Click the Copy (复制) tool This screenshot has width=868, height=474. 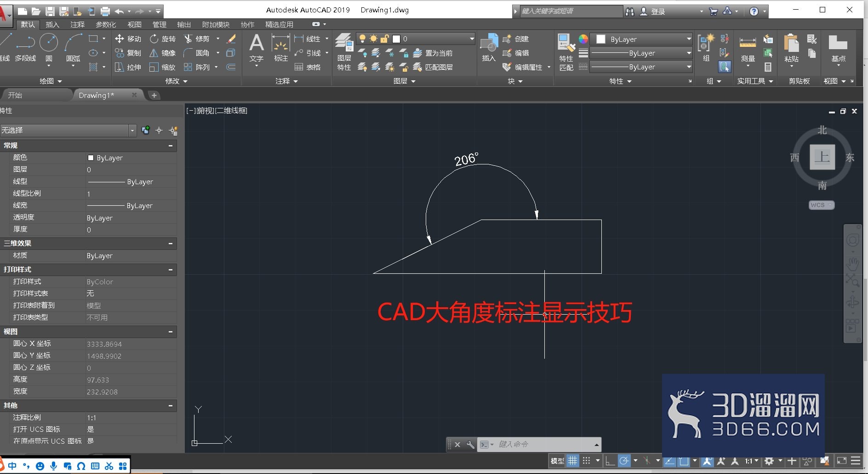click(x=128, y=53)
